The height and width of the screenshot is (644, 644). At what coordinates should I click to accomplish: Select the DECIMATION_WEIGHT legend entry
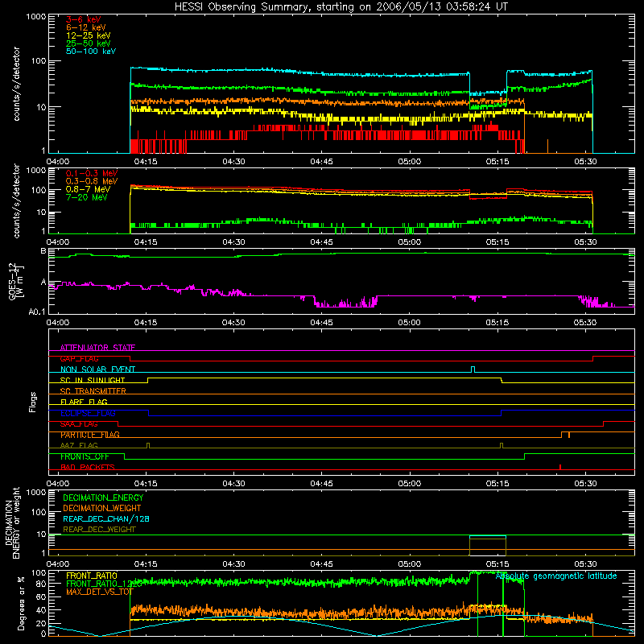click(102, 509)
